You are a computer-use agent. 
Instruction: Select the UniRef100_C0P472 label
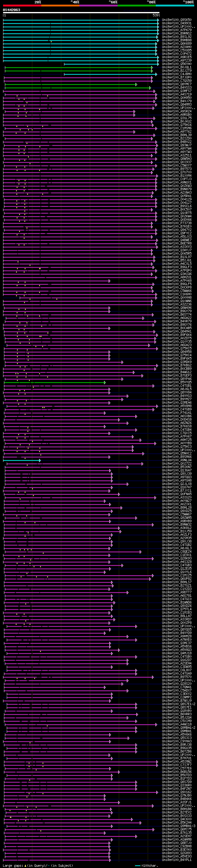pos(177,54)
